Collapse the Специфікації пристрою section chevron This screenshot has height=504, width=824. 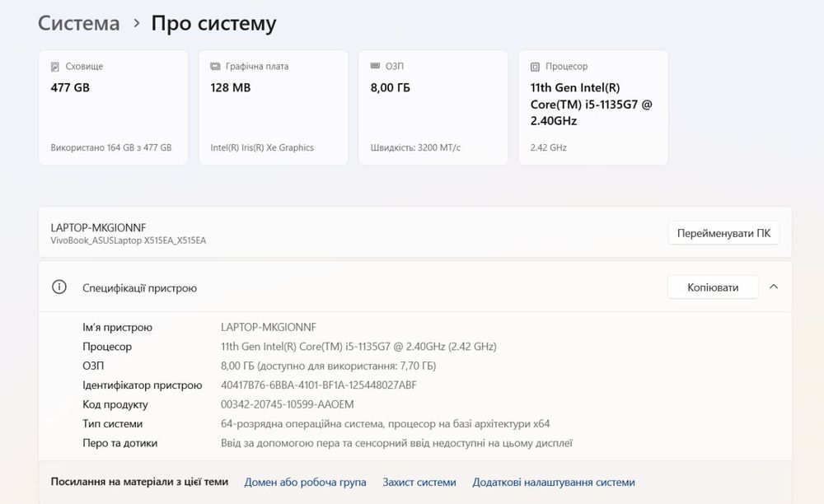tap(774, 287)
